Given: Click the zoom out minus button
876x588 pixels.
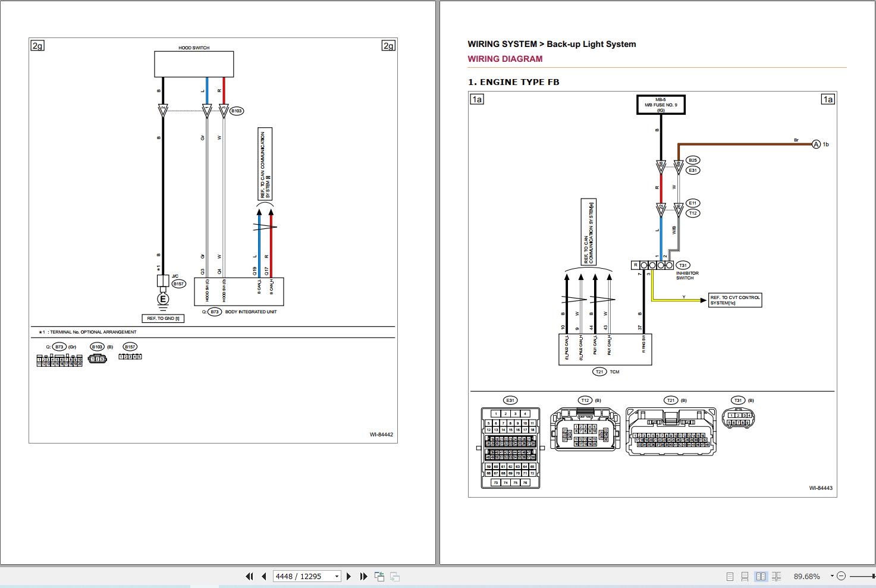Looking at the screenshot, I should (x=841, y=576).
